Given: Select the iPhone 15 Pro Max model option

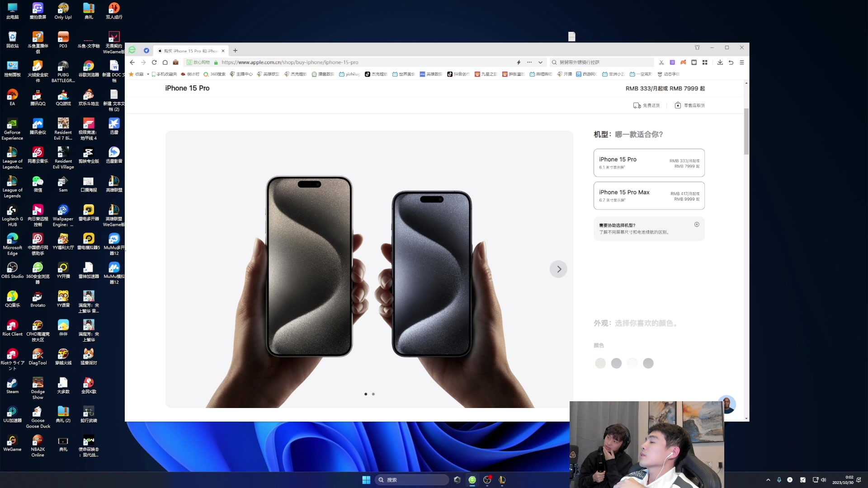Looking at the screenshot, I should pyautogui.click(x=649, y=196).
